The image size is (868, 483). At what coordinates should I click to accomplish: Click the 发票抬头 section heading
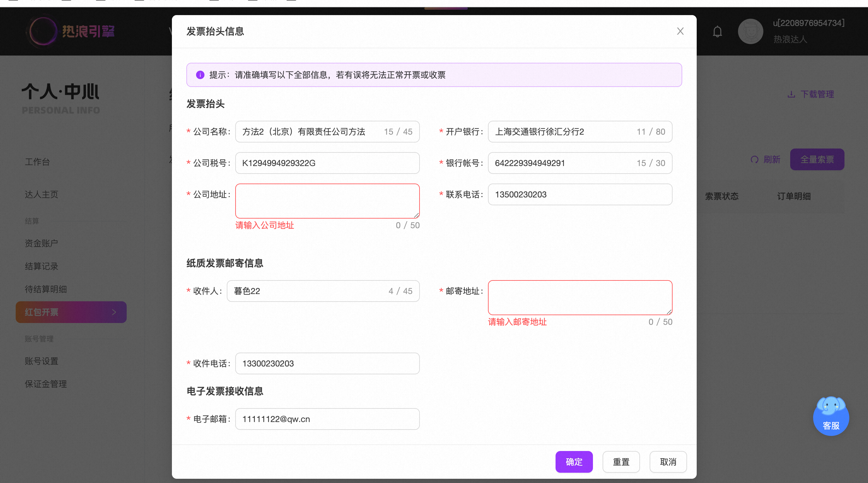(x=206, y=104)
